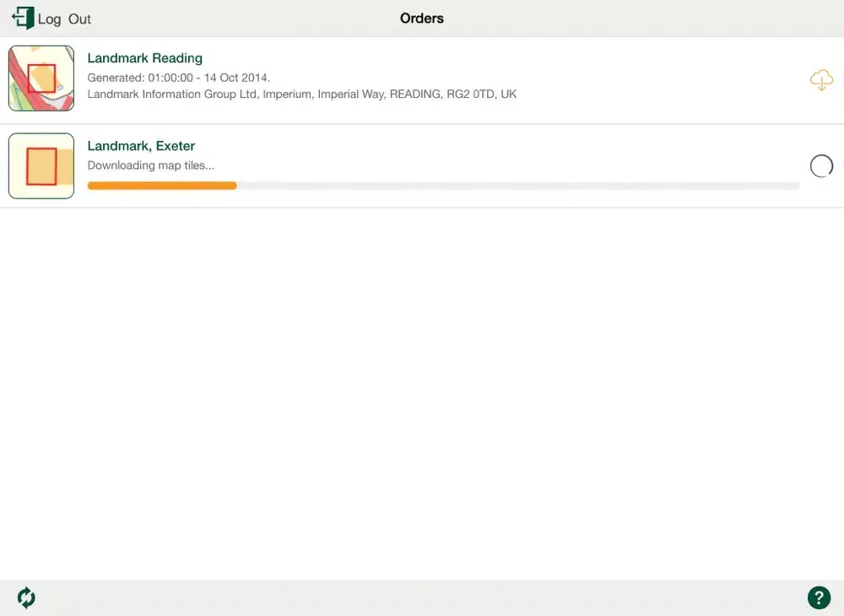The width and height of the screenshot is (844, 616).
Task: Click the Generated 14 Oct 2014 line
Action: [179, 78]
